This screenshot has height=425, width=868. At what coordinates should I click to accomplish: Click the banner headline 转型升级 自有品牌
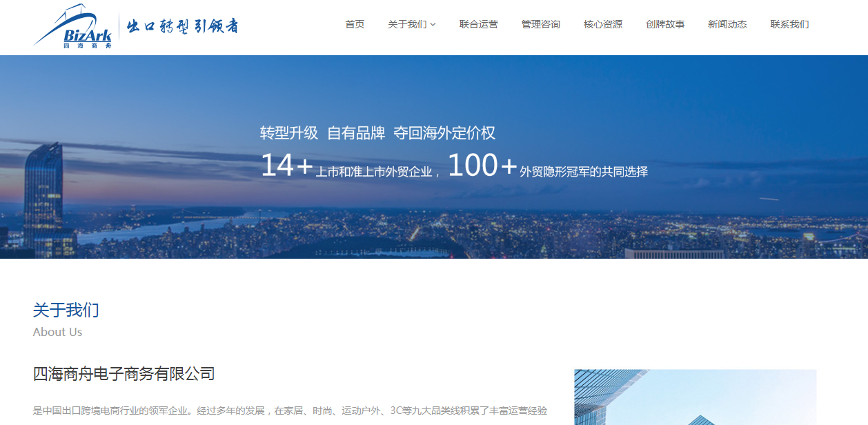click(x=377, y=133)
